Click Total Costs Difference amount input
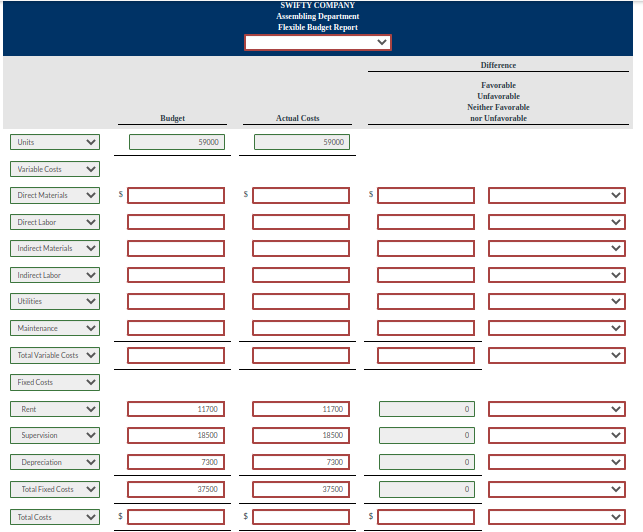This screenshot has width=643, height=532. tap(426, 517)
